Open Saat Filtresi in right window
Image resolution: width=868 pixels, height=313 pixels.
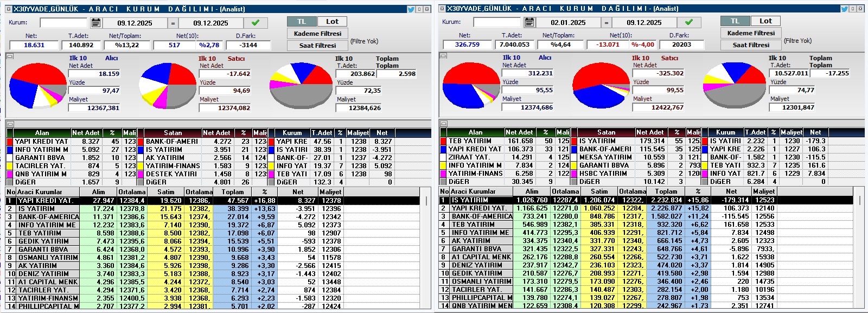[x=751, y=45]
